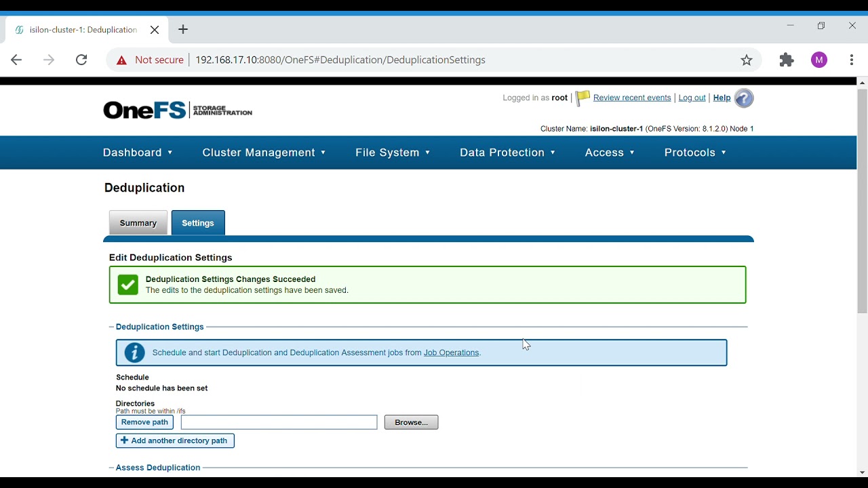Screen dimensions: 868x488
Task: Click the 'Logged in as root' text
Action: pyautogui.click(x=535, y=98)
